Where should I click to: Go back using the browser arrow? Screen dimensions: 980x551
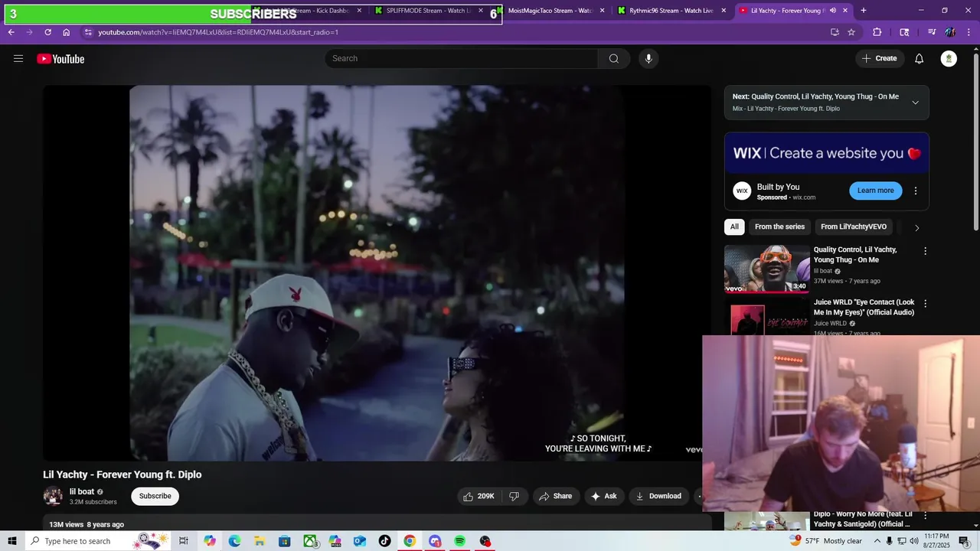coord(11,32)
